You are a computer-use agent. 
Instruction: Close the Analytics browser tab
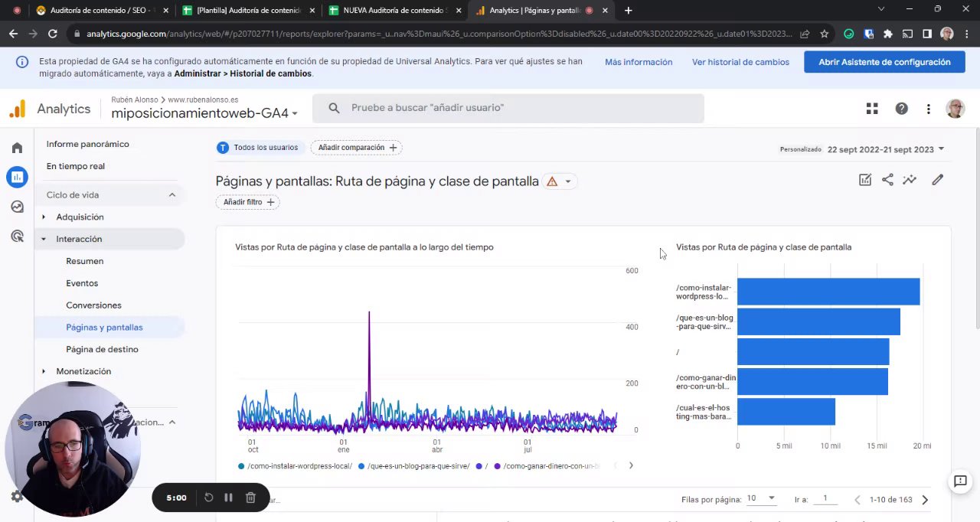pyautogui.click(x=605, y=11)
